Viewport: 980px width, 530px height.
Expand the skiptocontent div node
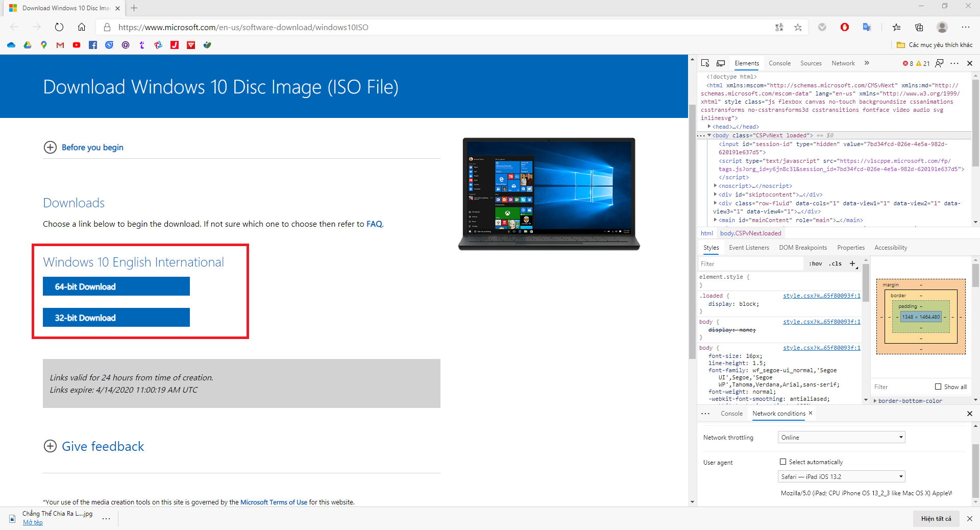716,195
